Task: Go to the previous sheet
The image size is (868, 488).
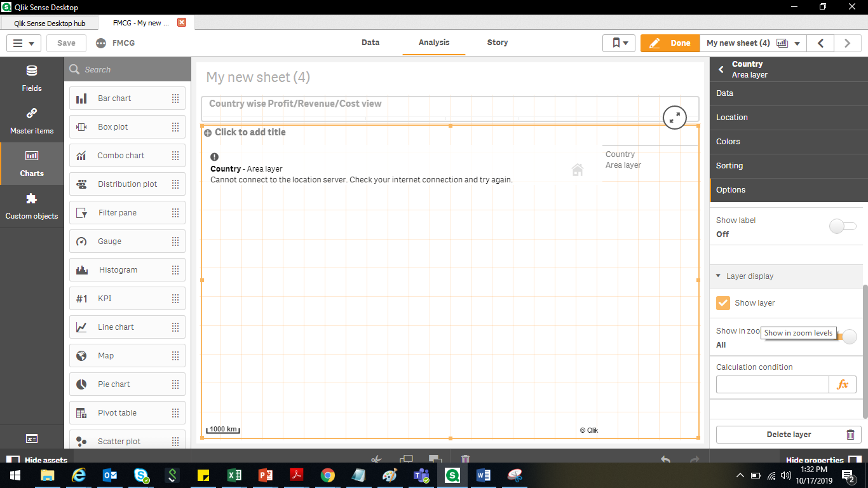Action: [821, 43]
